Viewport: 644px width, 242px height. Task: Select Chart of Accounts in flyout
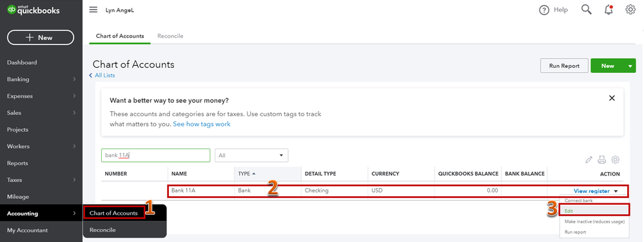[113, 213]
